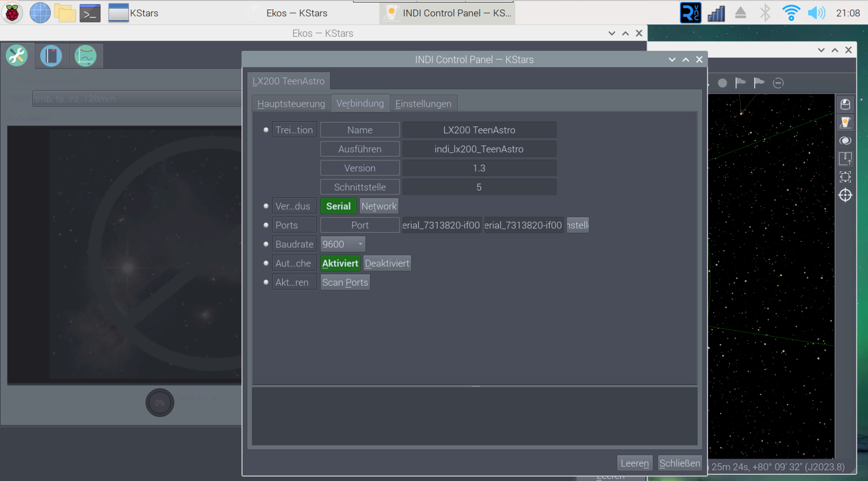Click the flag icon beside the minus-circle icon
This screenshot has width=868, height=481.
(x=759, y=83)
